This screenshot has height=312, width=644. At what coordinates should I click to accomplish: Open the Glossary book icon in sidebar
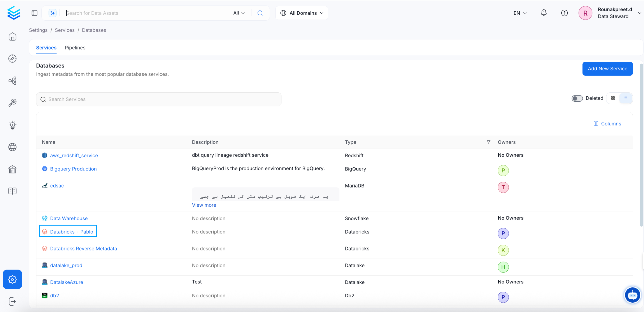tap(12, 191)
